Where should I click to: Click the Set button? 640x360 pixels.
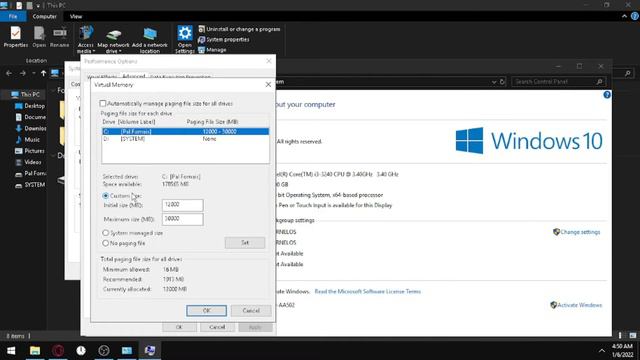tap(245, 243)
